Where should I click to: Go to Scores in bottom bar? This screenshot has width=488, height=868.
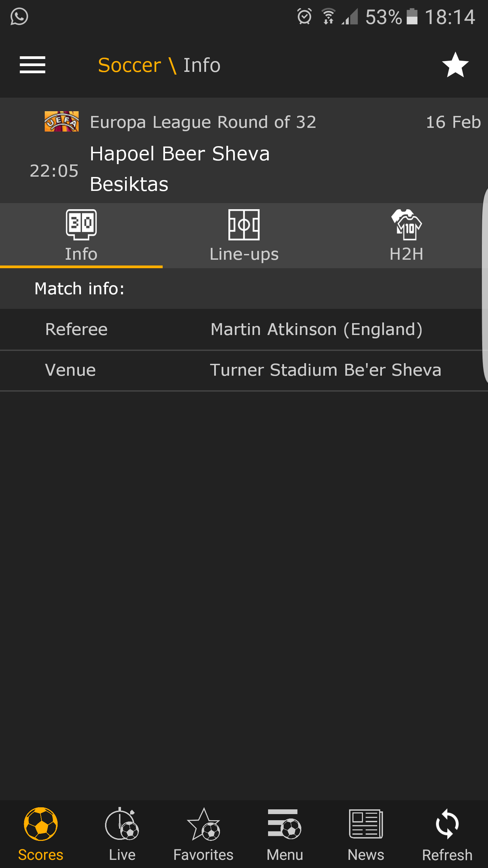41,834
